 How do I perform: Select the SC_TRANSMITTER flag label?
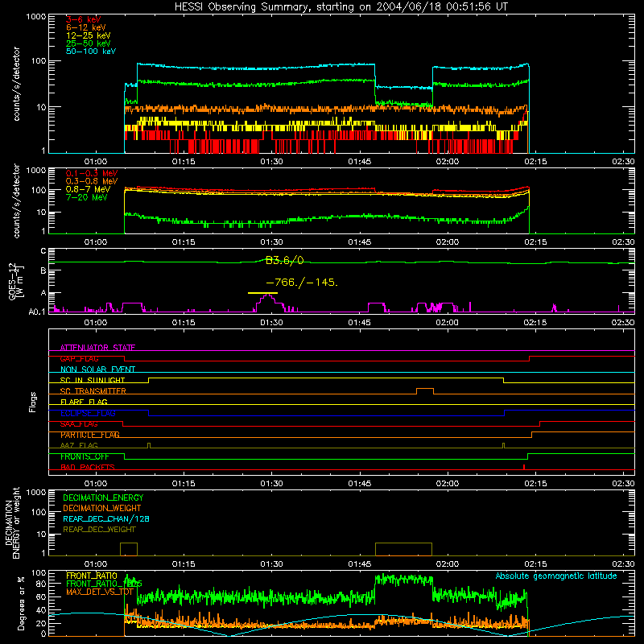click(x=93, y=391)
